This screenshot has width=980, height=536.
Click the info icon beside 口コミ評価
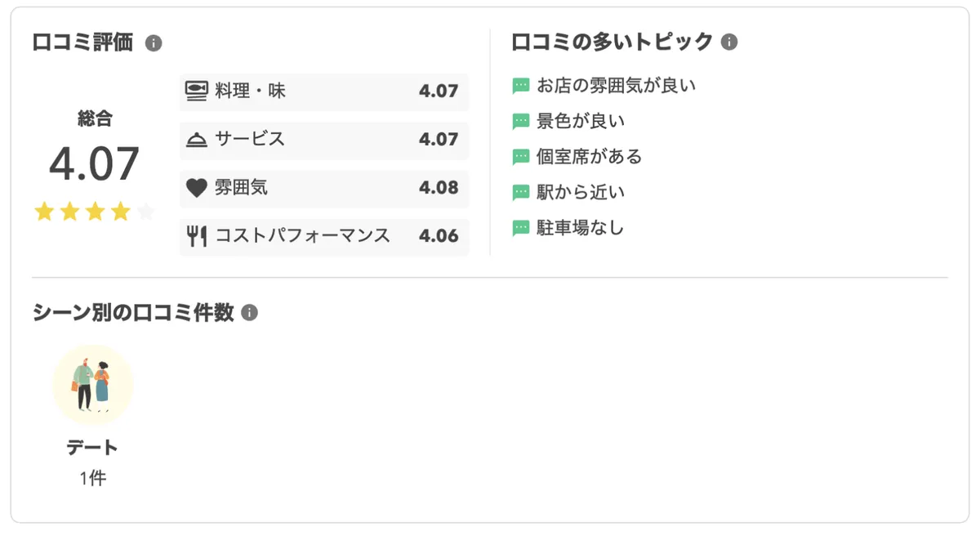(x=154, y=43)
